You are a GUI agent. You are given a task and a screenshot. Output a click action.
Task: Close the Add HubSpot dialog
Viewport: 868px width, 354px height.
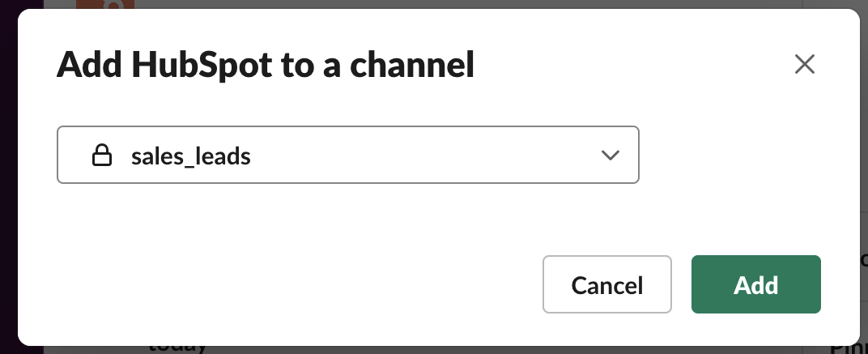click(x=804, y=65)
